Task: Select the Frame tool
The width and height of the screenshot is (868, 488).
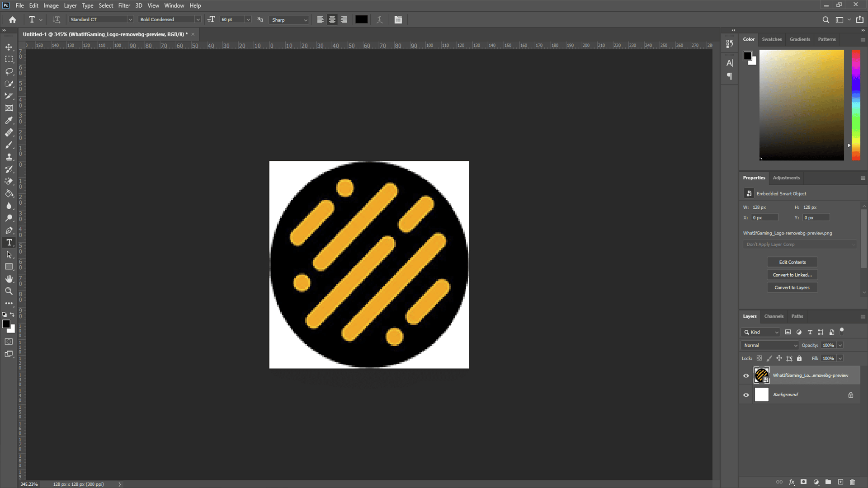Action: point(9,108)
